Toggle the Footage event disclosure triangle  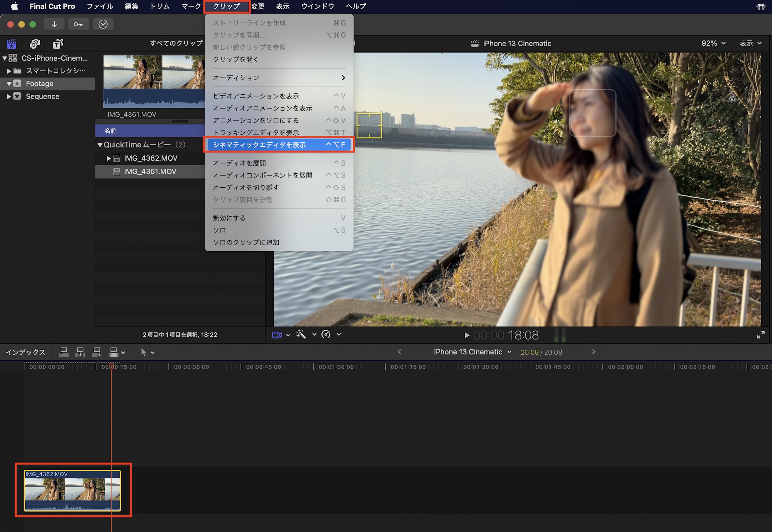[x=9, y=84]
